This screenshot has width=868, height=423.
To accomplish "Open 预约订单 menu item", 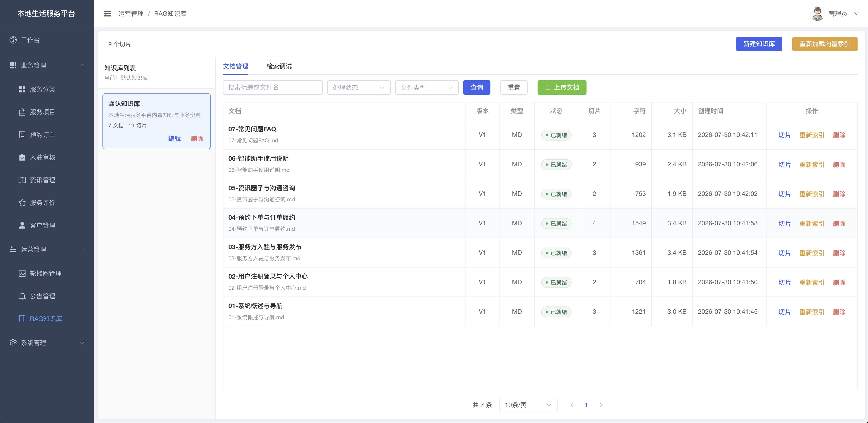I will click(x=47, y=134).
